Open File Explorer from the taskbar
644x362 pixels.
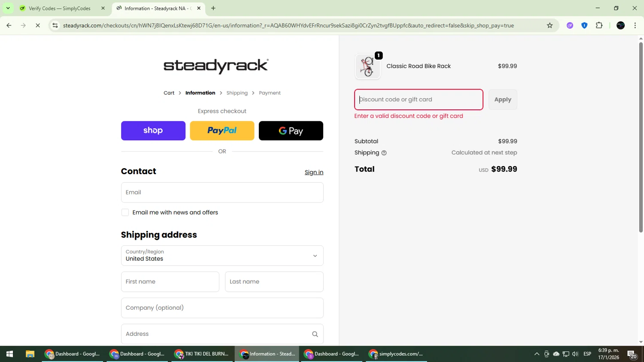tap(30, 354)
